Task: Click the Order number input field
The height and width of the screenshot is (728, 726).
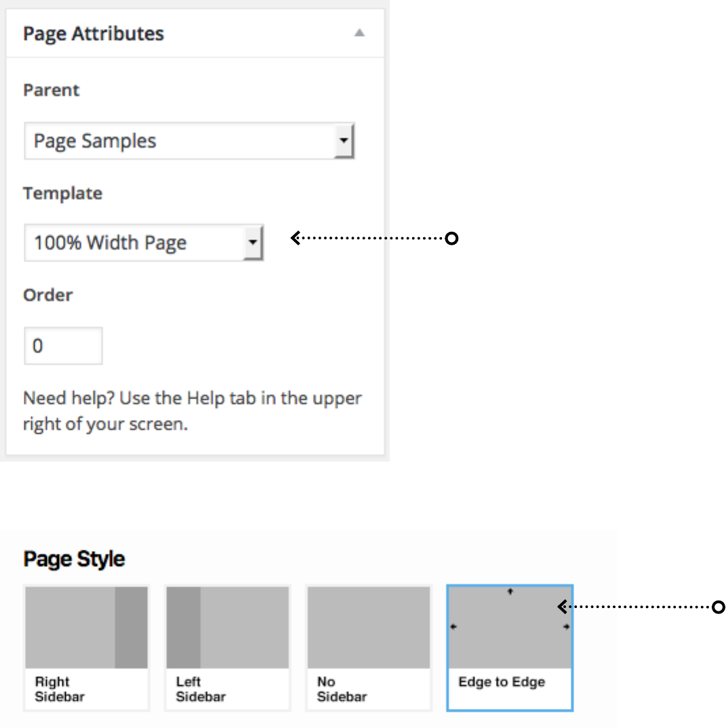Action: pyautogui.click(x=63, y=346)
